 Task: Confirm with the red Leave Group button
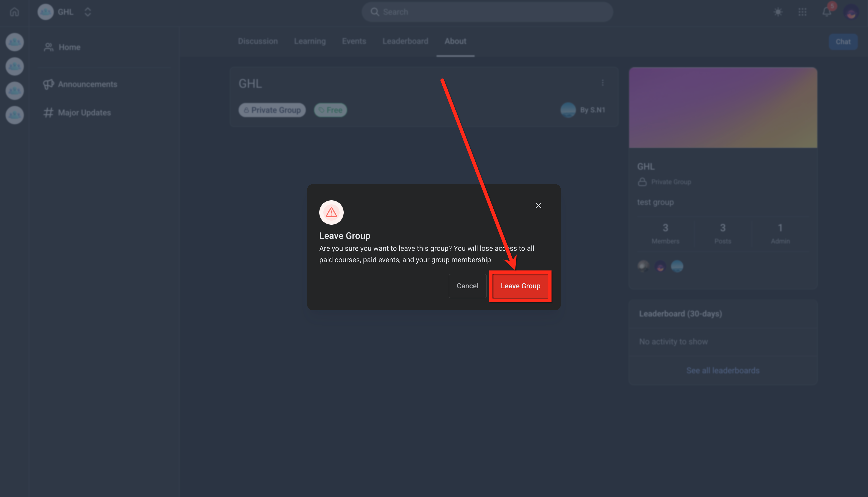pyautogui.click(x=520, y=286)
